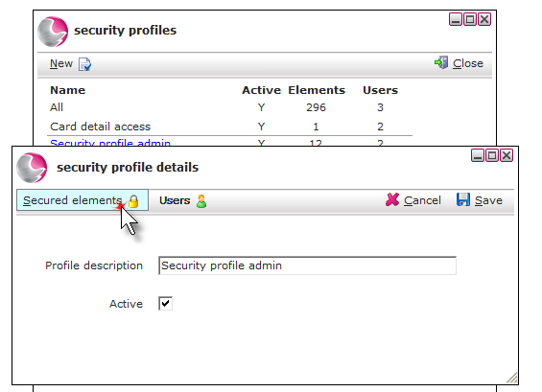Click the Close link in security profiles

click(468, 63)
